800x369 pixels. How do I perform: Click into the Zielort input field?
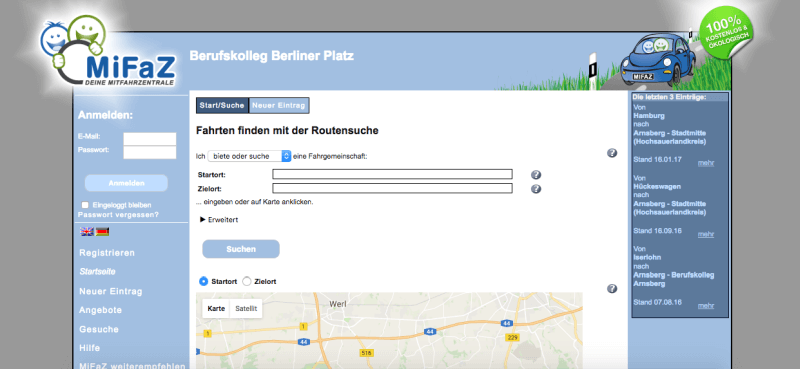pyautogui.click(x=392, y=188)
